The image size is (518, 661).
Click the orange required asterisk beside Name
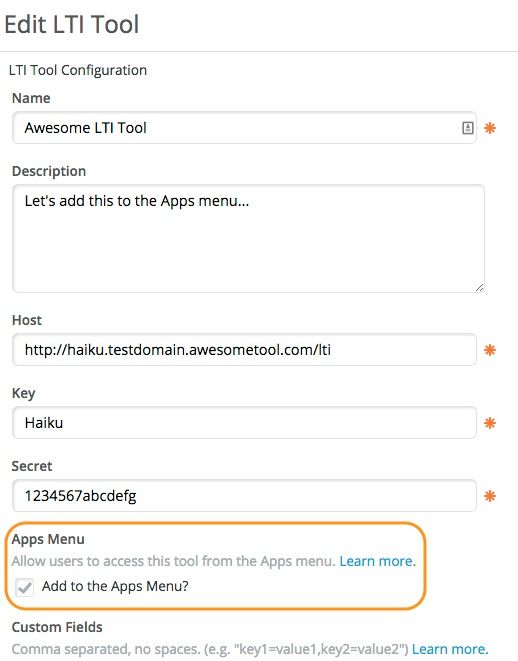pos(490,128)
